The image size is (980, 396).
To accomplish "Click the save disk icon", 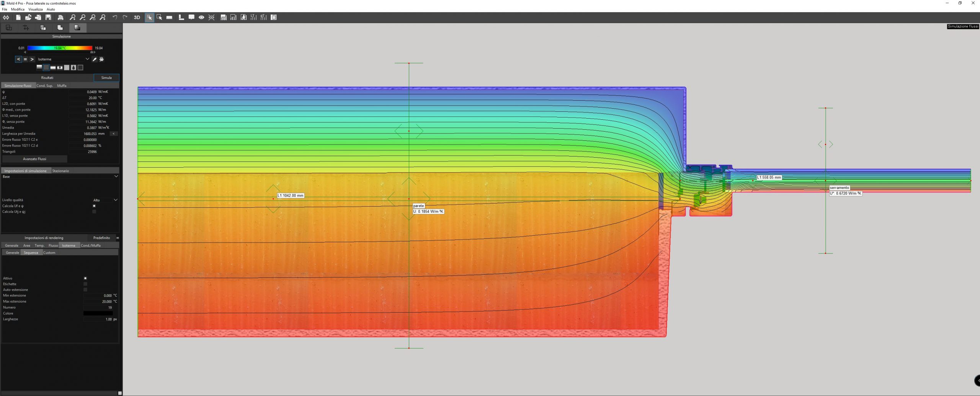I will point(48,17).
